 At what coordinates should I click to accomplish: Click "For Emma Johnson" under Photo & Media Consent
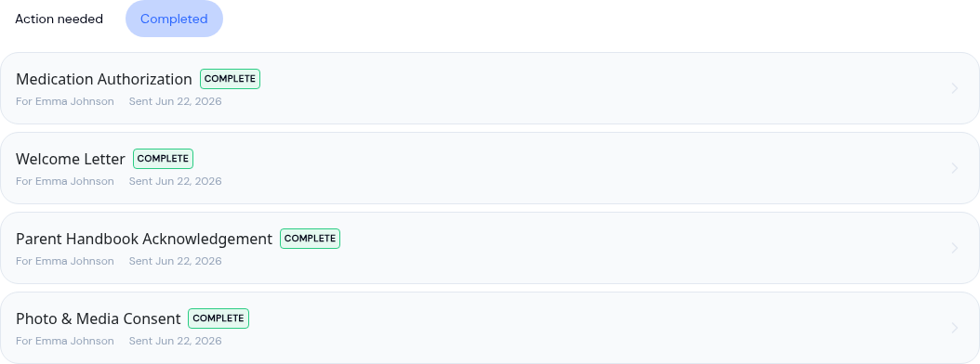click(65, 341)
